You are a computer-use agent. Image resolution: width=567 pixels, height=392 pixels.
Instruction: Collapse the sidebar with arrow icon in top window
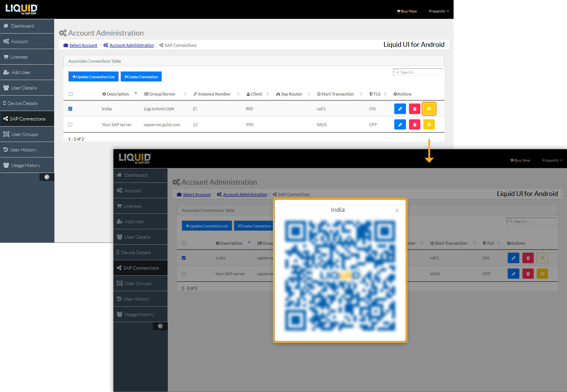[x=47, y=177]
